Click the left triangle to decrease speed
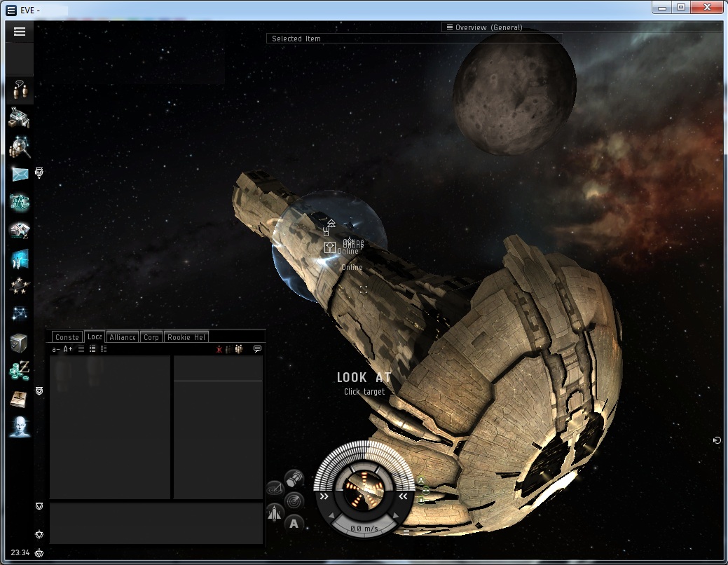This screenshot has width=728, height=565. pyautogui.click(x=331, y=516)
